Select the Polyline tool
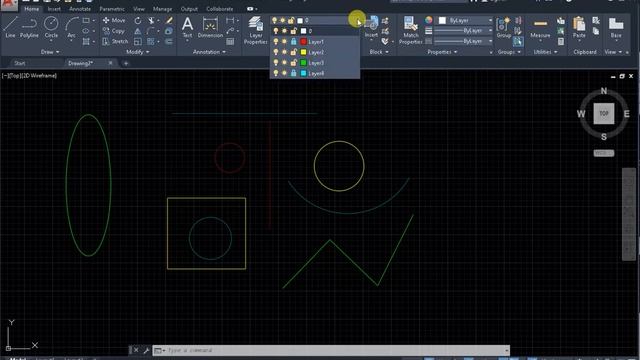Screen dimensions: 640x360 tap(29, 27)
